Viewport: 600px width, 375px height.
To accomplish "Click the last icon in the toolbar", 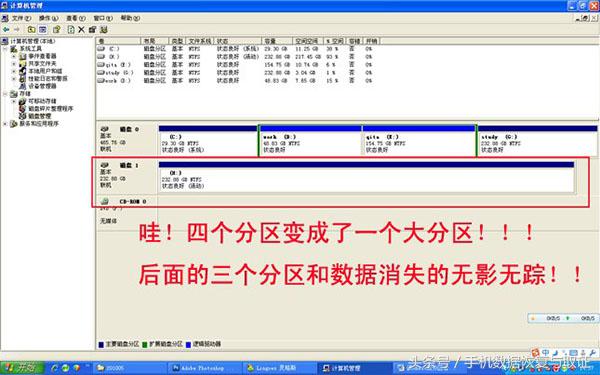I will [x=103, y=29].
